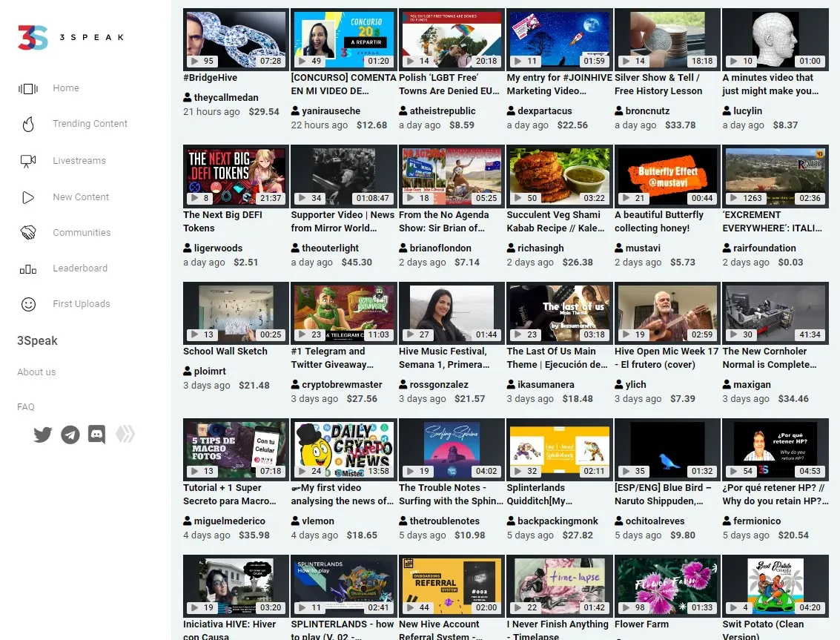Play the Onboarding Referral System thumbnail
This screenshot has height=640, width=840.
tap(452, 585)
